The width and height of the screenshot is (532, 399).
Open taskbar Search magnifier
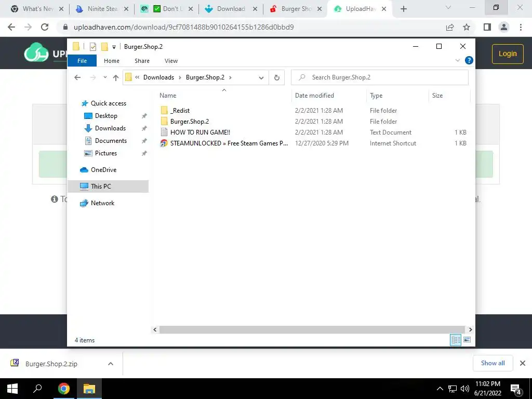coord(37,389)
